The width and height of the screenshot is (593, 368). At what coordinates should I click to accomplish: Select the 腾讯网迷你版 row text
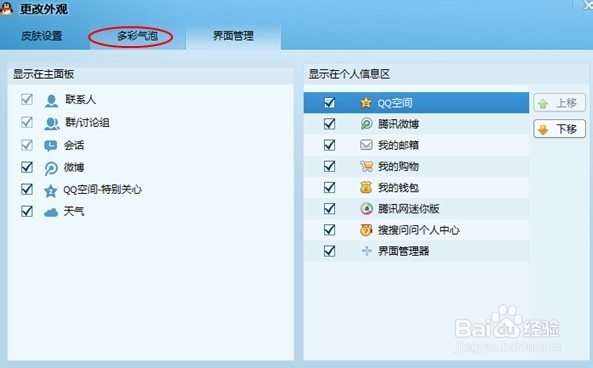pos(409,209)
